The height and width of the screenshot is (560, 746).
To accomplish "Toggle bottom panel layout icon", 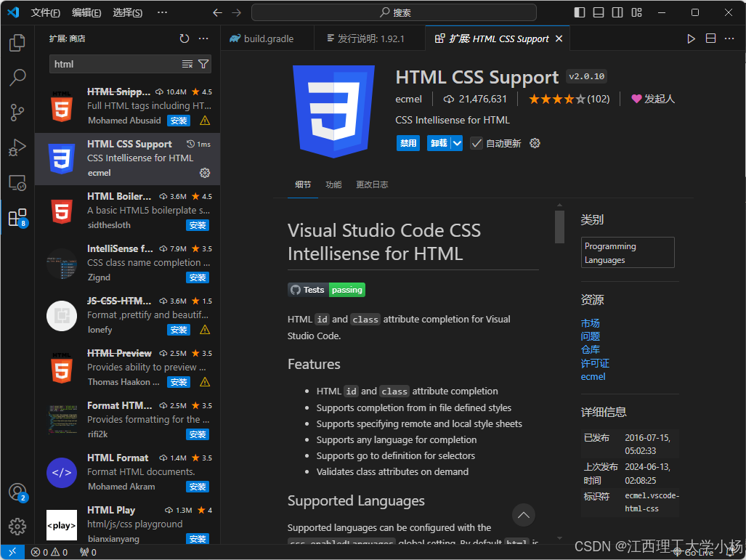I will pyautogui.click(x=599, y=13).
